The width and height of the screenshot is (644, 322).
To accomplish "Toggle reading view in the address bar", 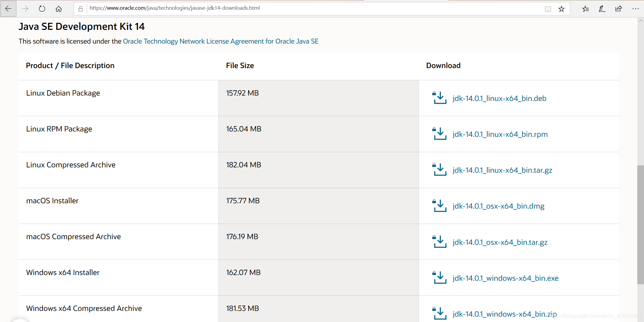I will [548, 9].
